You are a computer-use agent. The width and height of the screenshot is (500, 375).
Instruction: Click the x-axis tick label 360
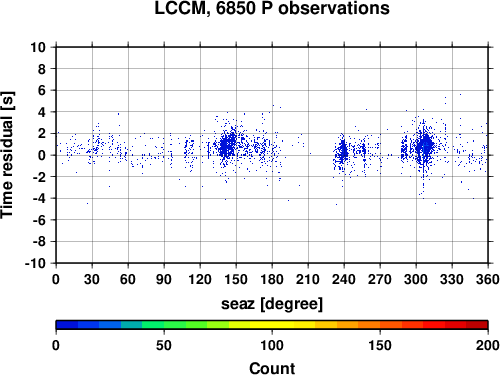click(x=488, y=279)
